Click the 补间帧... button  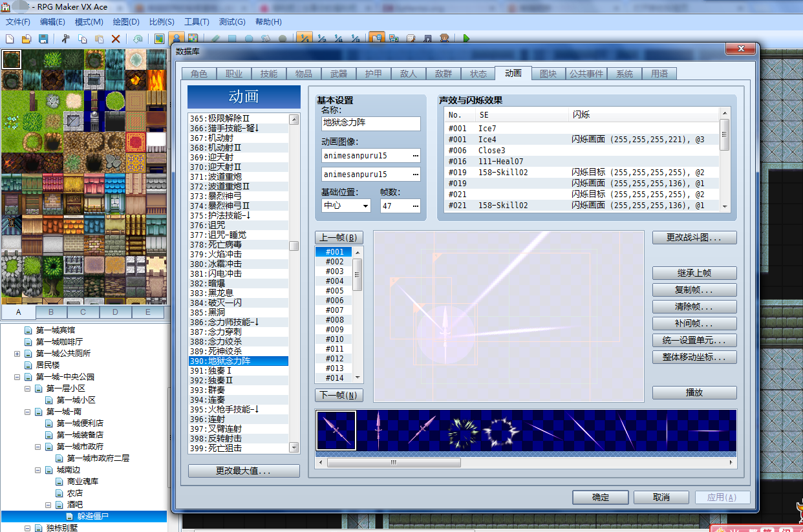694,323
